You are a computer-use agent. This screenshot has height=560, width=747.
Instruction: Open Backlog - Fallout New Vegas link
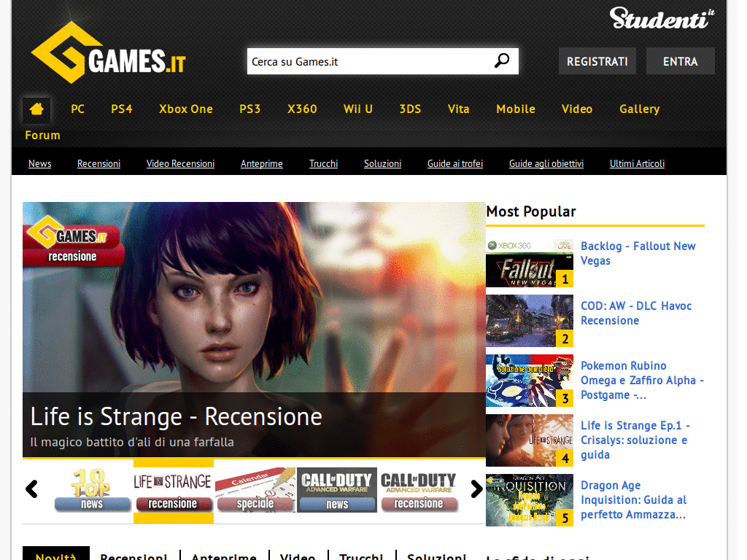point(638,253)
